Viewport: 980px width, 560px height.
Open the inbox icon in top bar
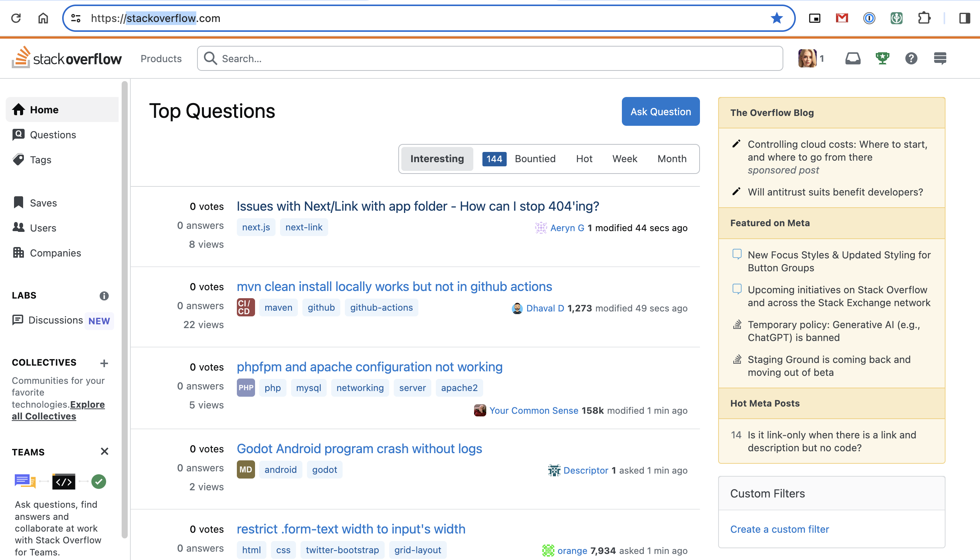pyautogui.click(x=853, y=58)
